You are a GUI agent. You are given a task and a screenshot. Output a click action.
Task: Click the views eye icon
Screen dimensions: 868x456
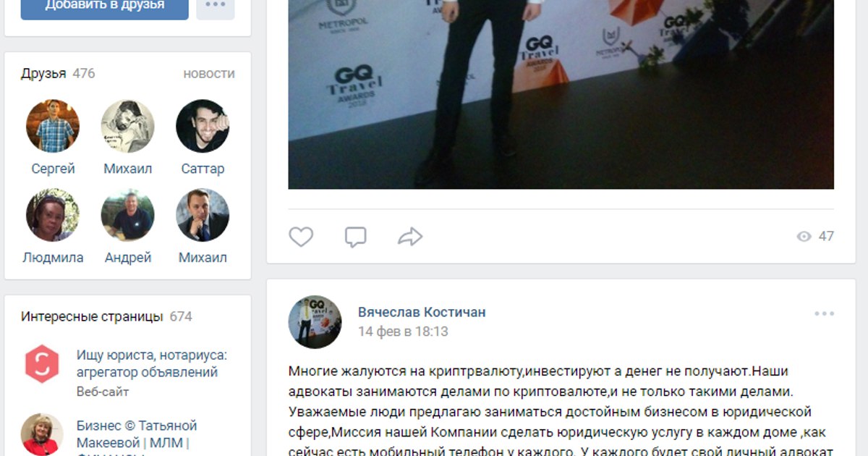point(804,237)
